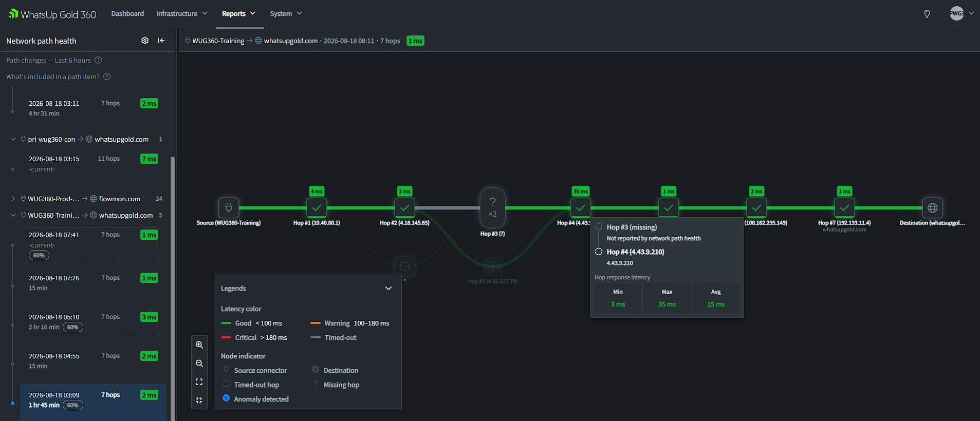Open the Reports dropdown menu

click(x=239, y=14)
